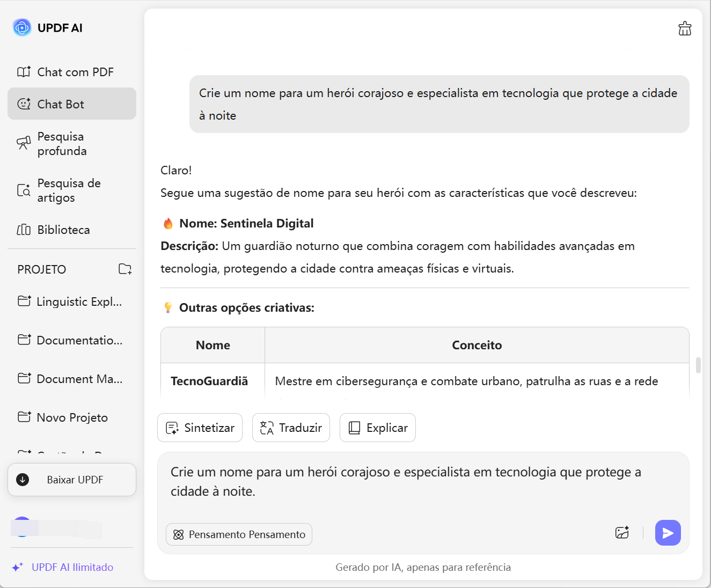Screen dimensions: 711x588
Task: Click the download icon beside Baixar UPDF
Action: tap(23, 480)
